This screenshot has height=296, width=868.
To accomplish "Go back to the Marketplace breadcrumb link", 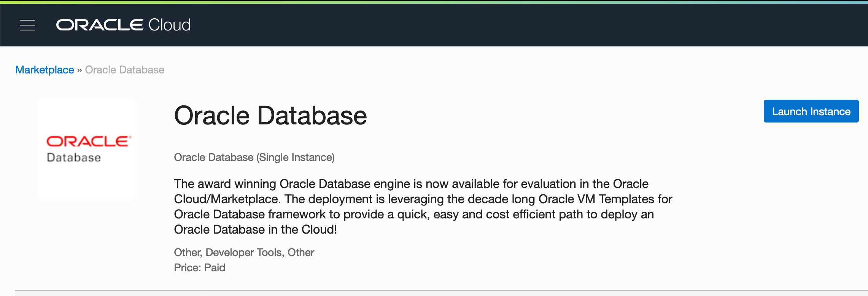I will pos(45,70).
